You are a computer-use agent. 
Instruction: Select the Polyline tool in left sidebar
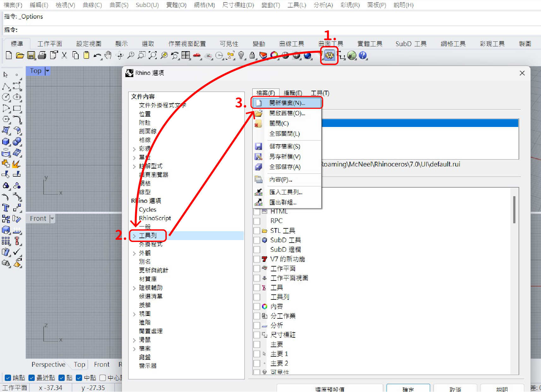(x=6, y=86)
